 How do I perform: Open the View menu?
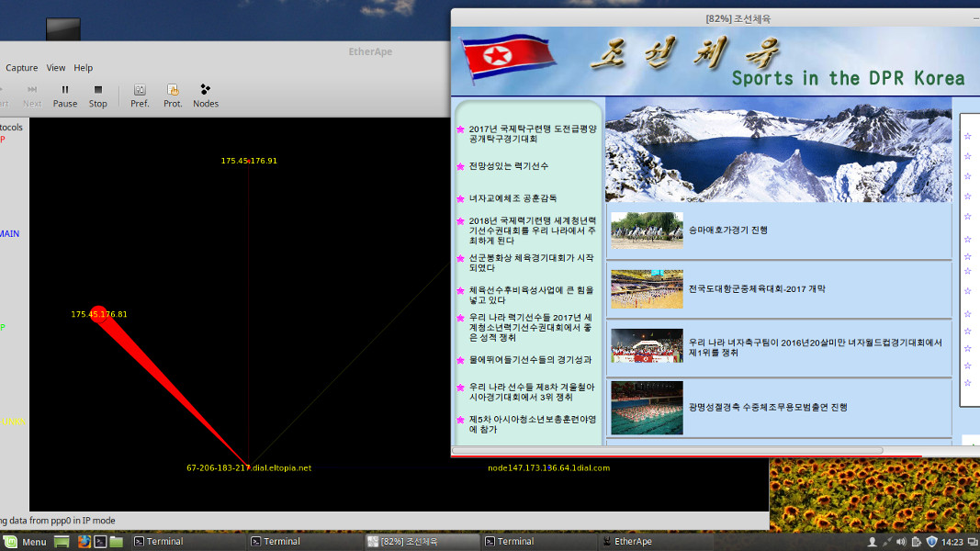pos(56,68)
